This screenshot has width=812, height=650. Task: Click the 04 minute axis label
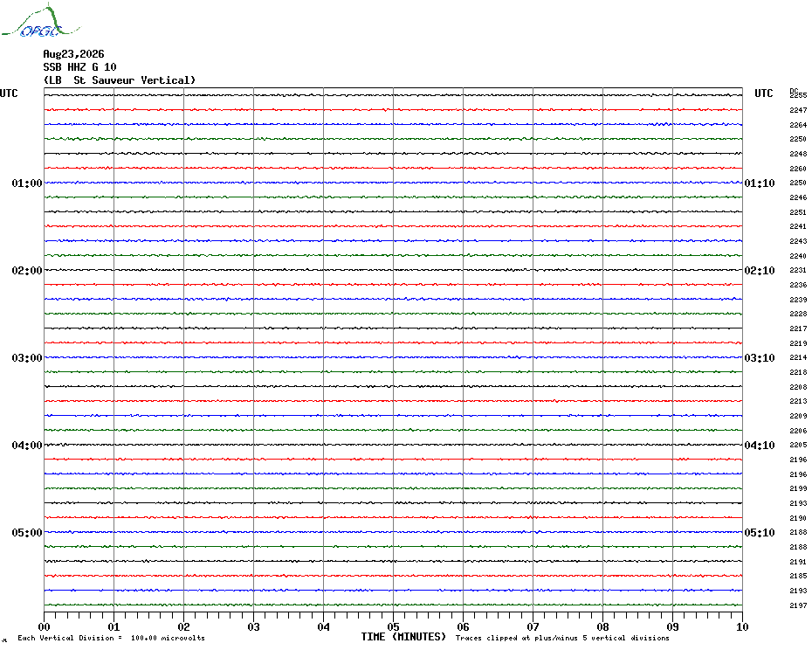pos(324,626)
